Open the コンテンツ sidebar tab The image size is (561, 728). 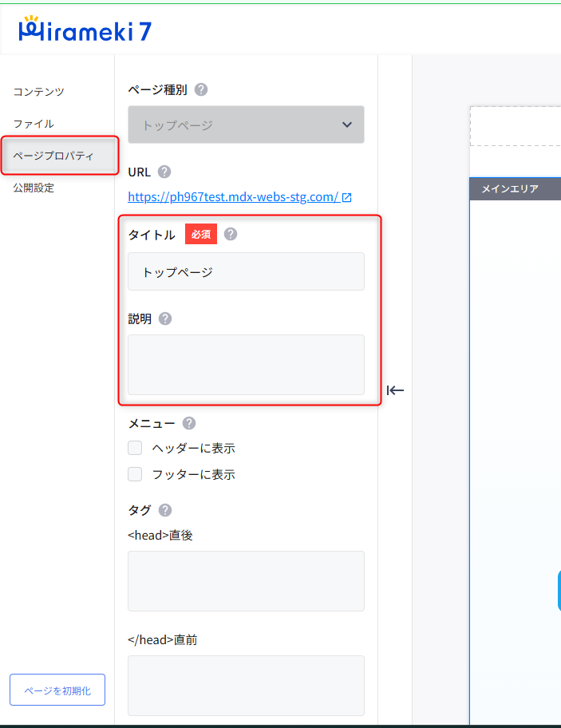[38, 92]
